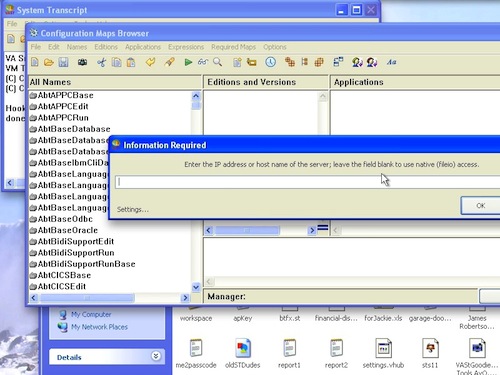Open the Edit menu
Image resolution: width=500 pixels, height=375 pixels.
54,47
